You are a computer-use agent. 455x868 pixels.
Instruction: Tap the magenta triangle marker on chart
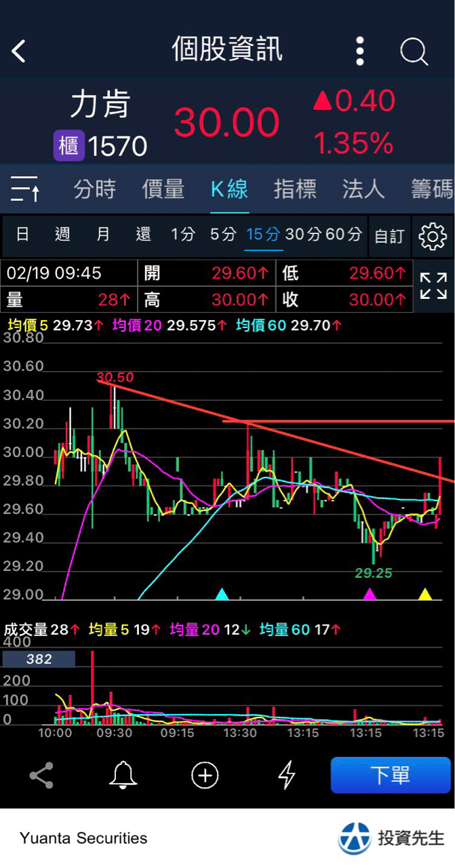pyautogui.click(x=370, y=595)
